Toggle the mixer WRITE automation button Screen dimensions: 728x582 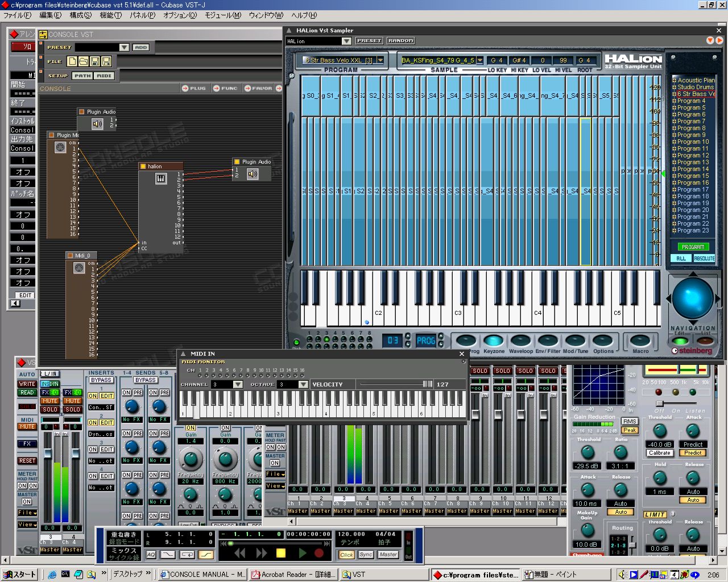(27, 384)
